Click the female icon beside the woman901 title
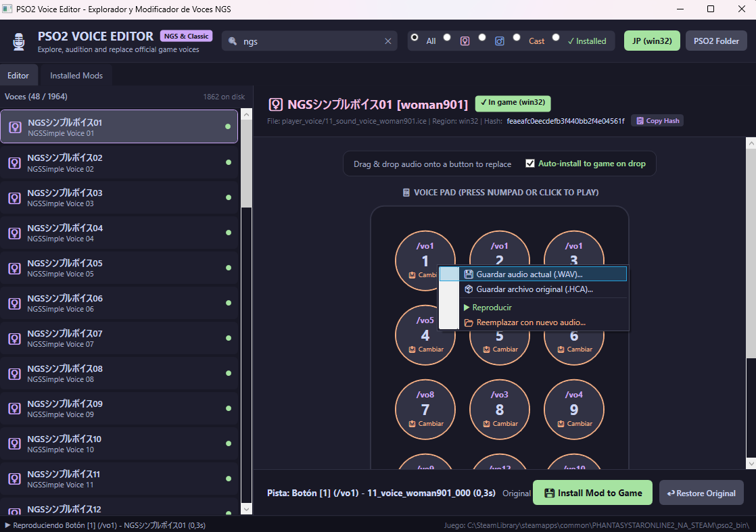The image size is (756, 532). 275,105
